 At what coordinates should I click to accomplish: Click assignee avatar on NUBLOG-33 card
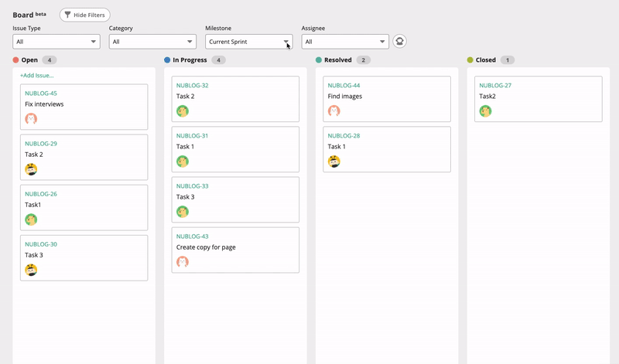(x=183, y=212)
